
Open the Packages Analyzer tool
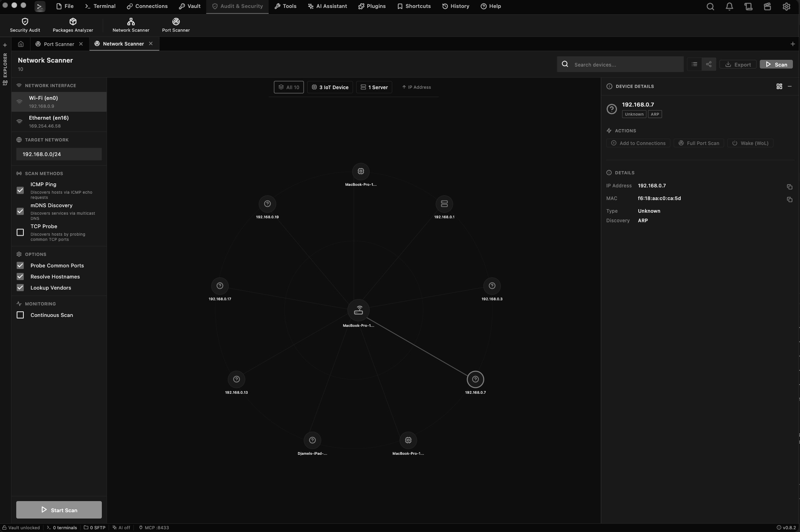[73, 25]
